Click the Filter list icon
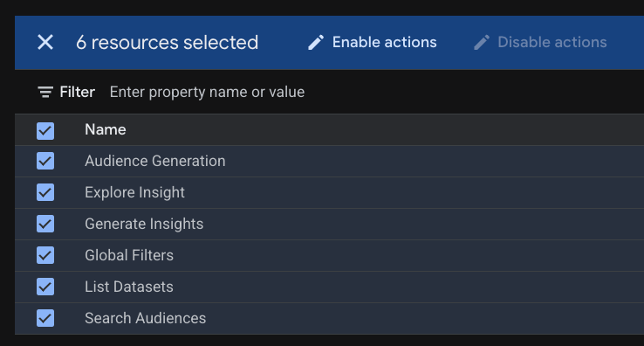 [x=45, y=92]
